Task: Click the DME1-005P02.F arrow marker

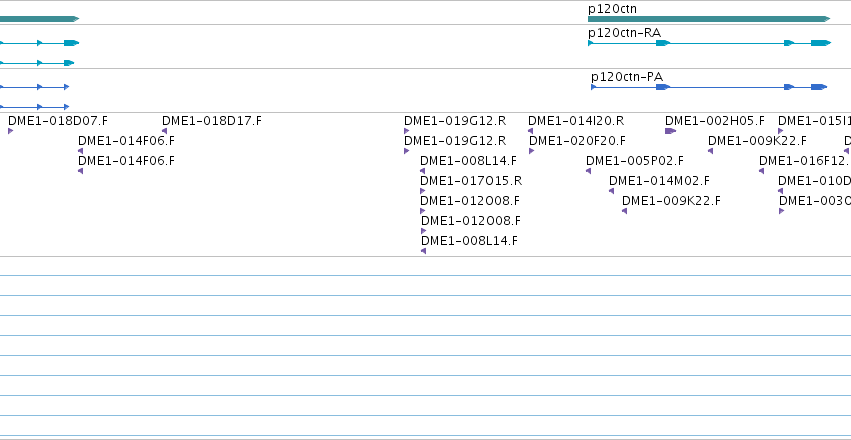Action: click(x=589, y=171)
